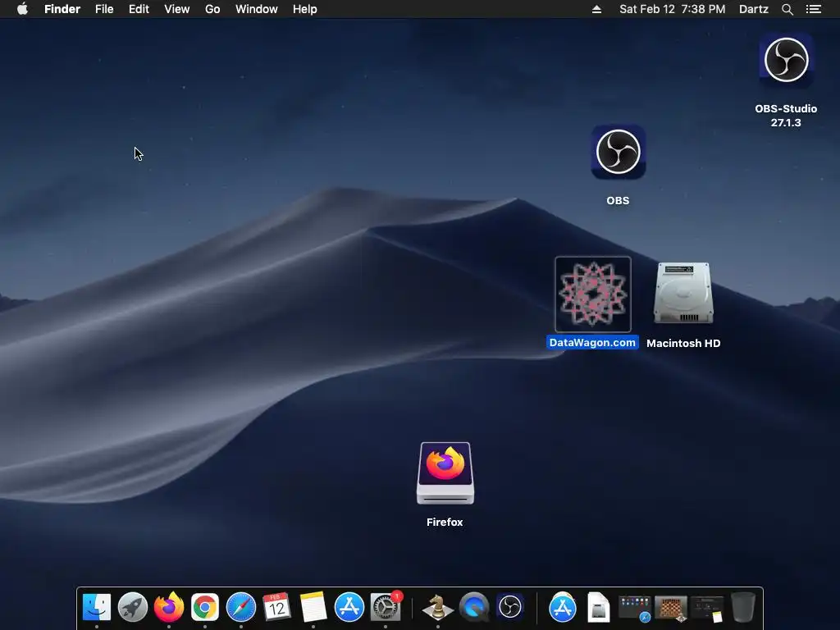Screen dimensions: 840x630
Task: Open the Edit menu
Action: click(139, 9)
